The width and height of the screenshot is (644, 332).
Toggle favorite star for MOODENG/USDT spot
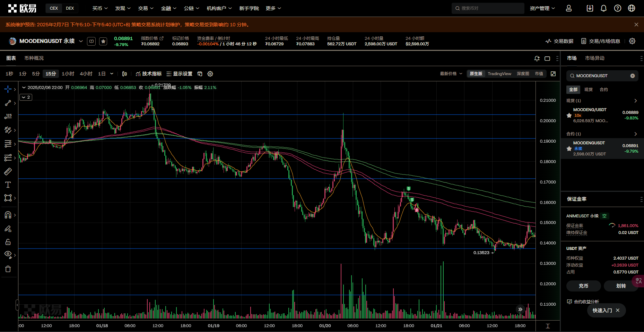(569, 116)
